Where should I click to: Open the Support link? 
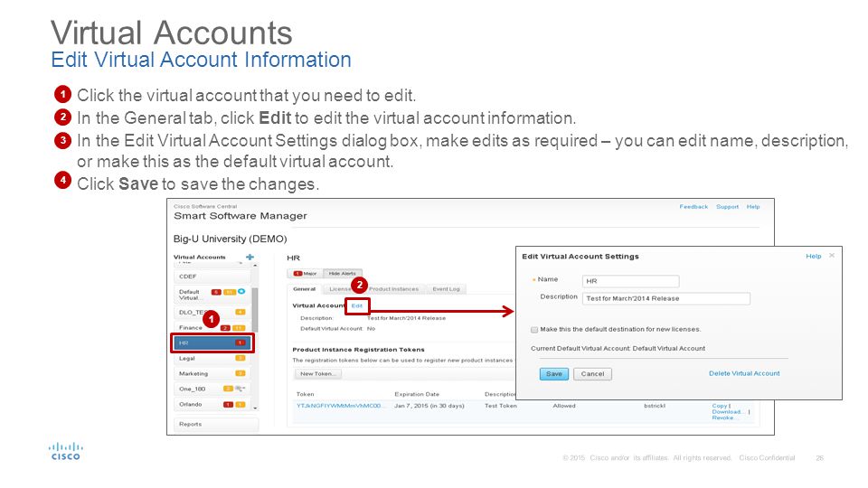pyautogui.click(x=727, y=207)
